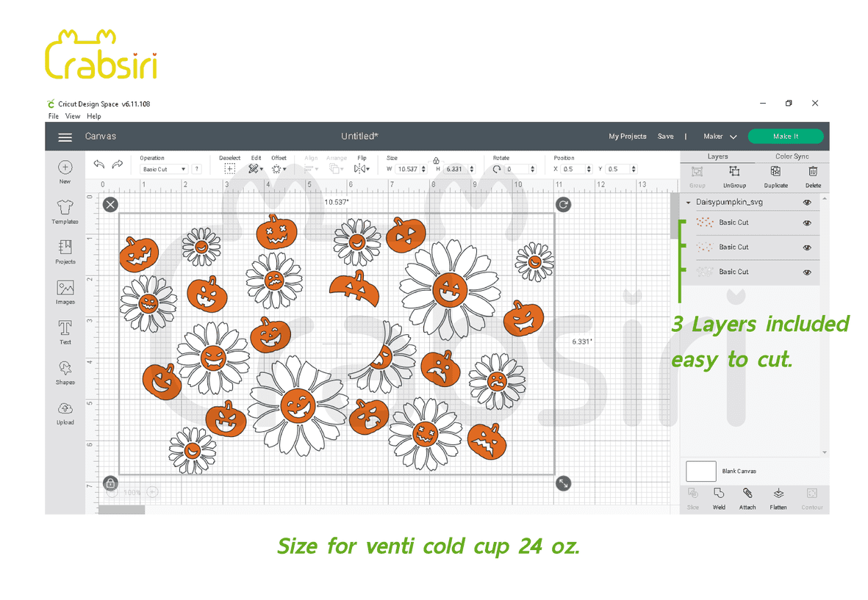The image size is (868, 600).
Task: Expand the Maker machine dropdown
Action: point(720,137)
